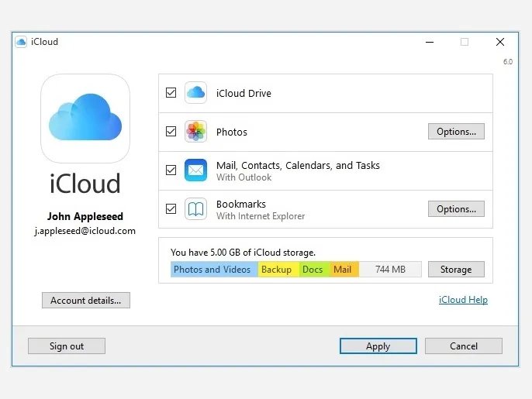This screenshot has width=532, height=399.
Task: Click the Mail envelope icon
Action: [x=195, y=170]
